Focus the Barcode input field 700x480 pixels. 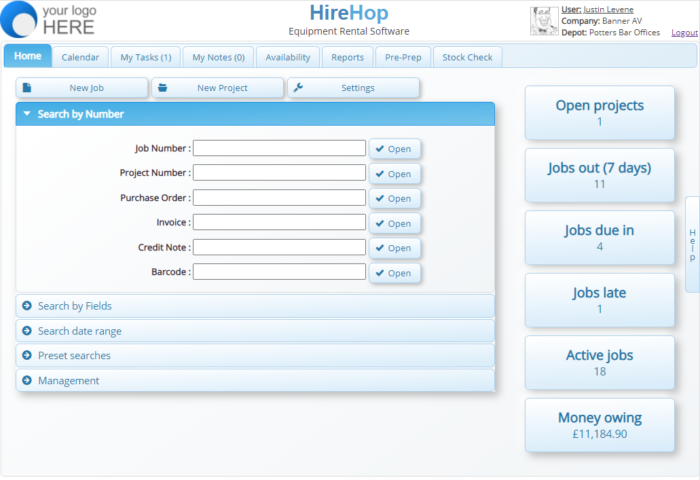tap(279, 272)
